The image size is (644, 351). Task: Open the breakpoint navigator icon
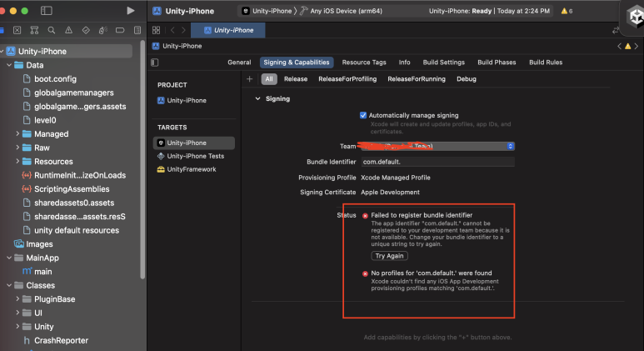tap(120, 30)
